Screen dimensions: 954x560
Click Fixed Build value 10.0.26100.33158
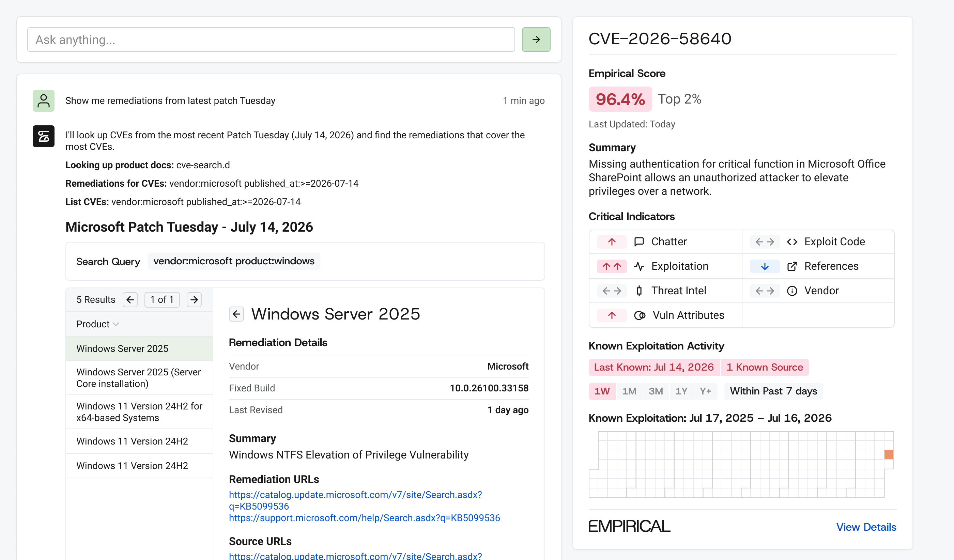pyautogui.click(x=489, y=388)
